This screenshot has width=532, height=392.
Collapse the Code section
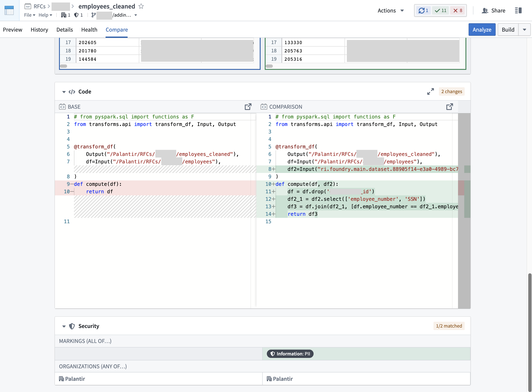pos(64,92)
